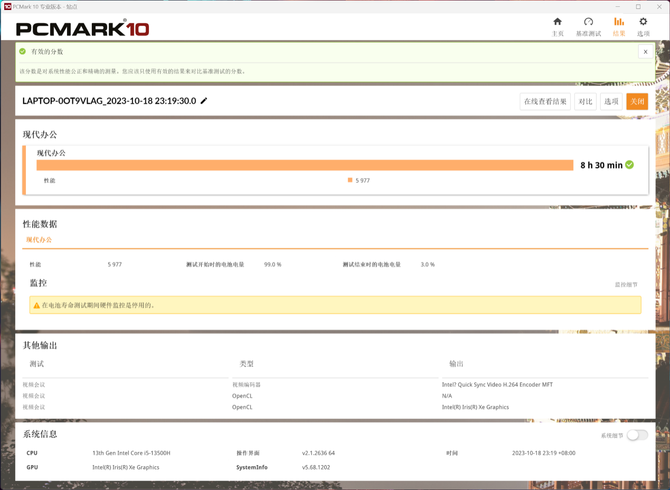The width and height of the screenshot is (670, 490).
Task: Open 在线查看结果 view online button
Action: pos(545,102)
